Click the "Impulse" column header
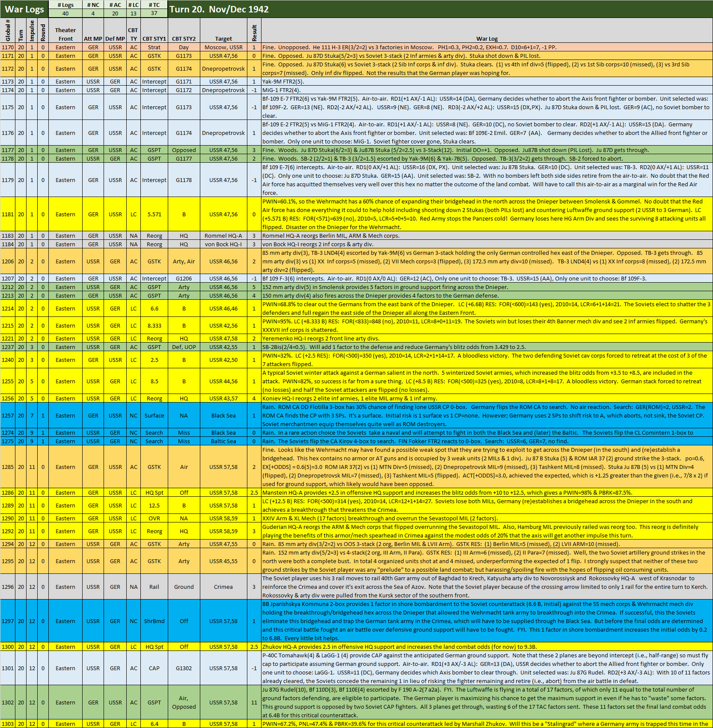 click(x=32, y=30)
